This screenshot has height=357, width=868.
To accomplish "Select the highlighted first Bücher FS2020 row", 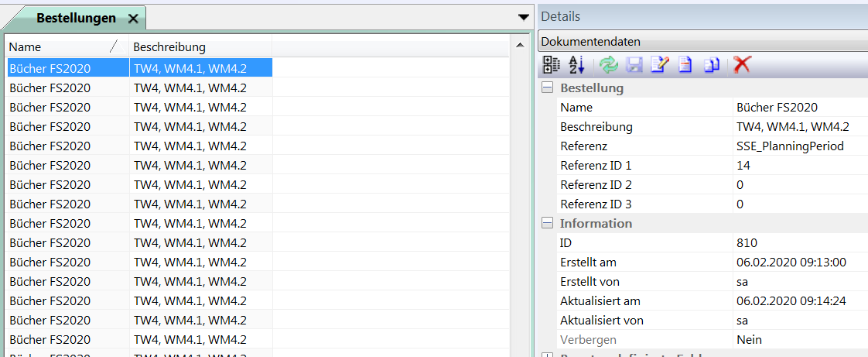I will point(67,68).
